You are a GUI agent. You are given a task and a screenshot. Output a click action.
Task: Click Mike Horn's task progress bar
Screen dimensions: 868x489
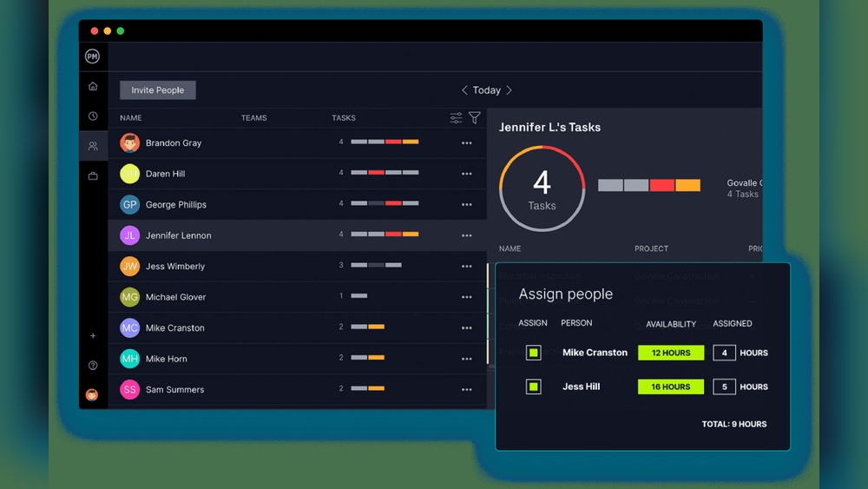(x=367, y=358)
